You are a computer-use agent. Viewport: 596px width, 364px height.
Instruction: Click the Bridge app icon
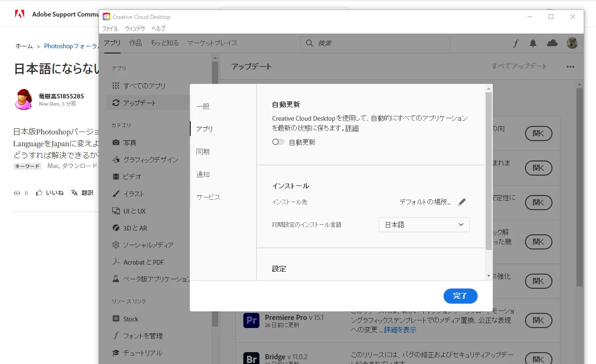251,358
